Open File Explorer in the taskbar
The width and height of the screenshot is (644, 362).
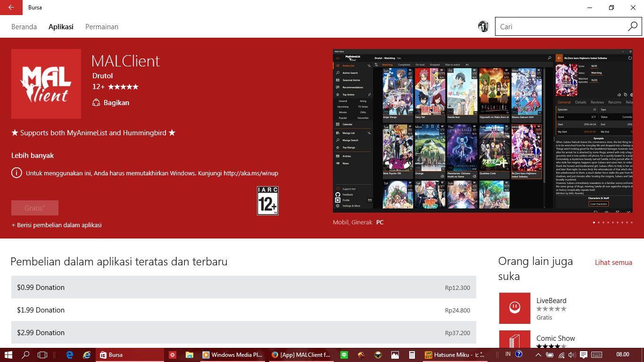point(189,355)
